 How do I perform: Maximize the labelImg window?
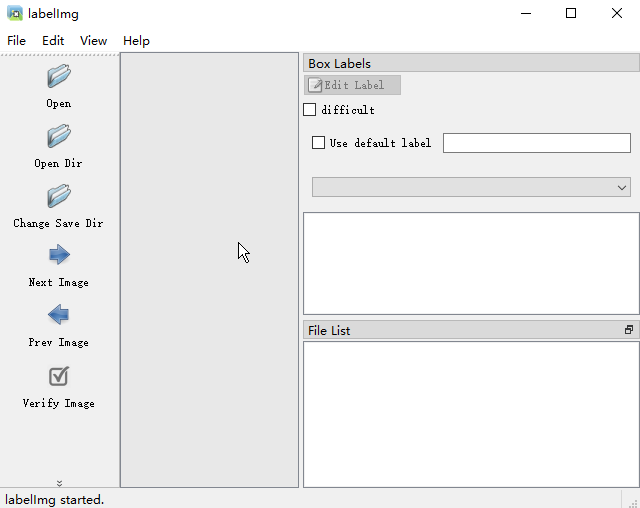pos(571,13)
